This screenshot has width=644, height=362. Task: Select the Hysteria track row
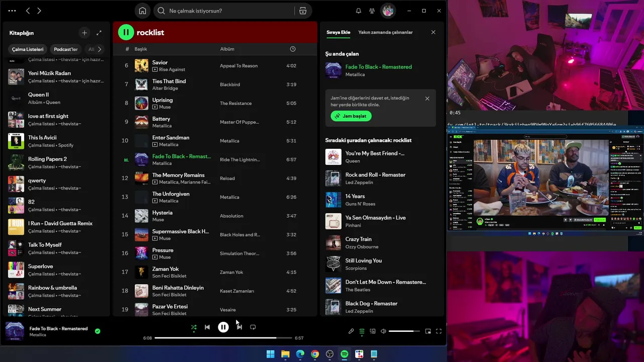215,216
